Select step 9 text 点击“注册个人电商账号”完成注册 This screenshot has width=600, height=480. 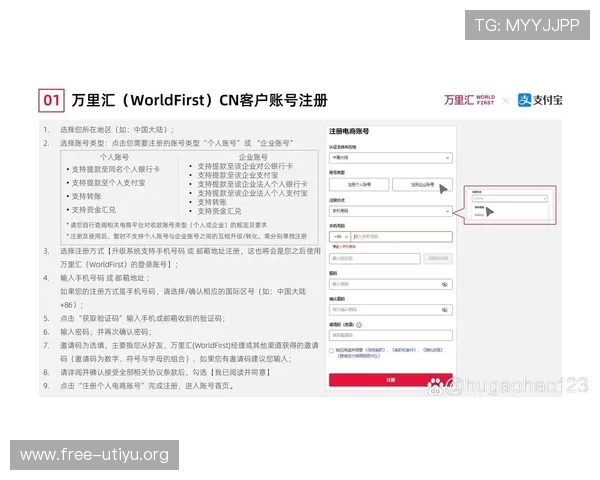147,386
